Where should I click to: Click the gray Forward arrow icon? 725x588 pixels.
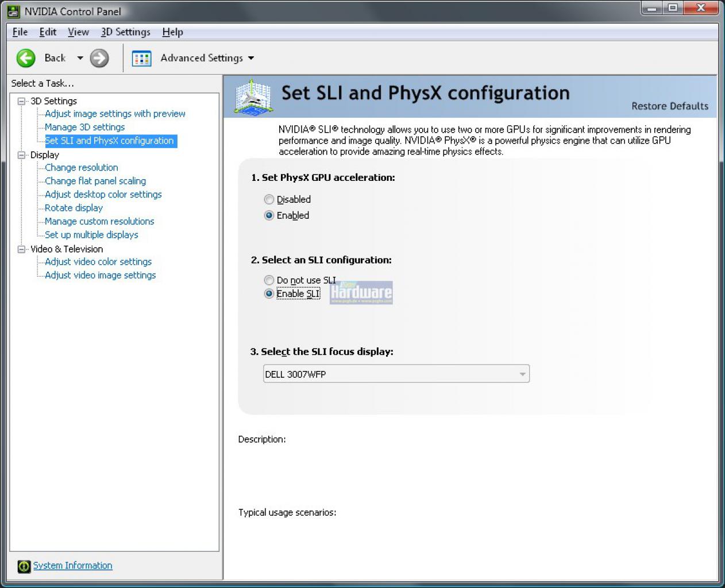99,58
